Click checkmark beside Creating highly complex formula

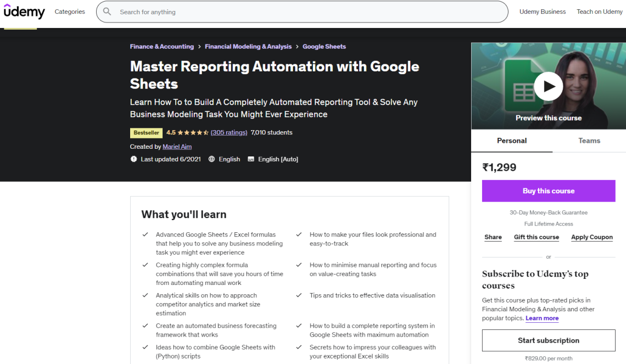[x=146, y=265]
